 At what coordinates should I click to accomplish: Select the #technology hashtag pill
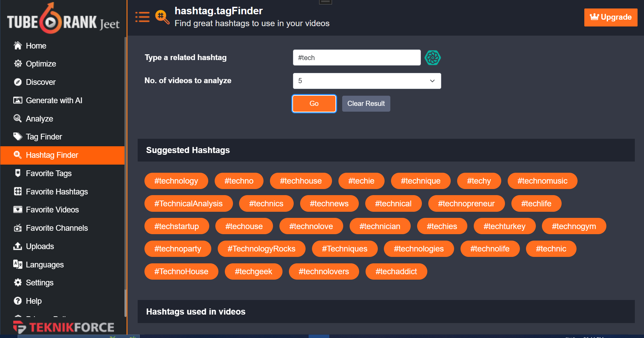coord(176,181)
